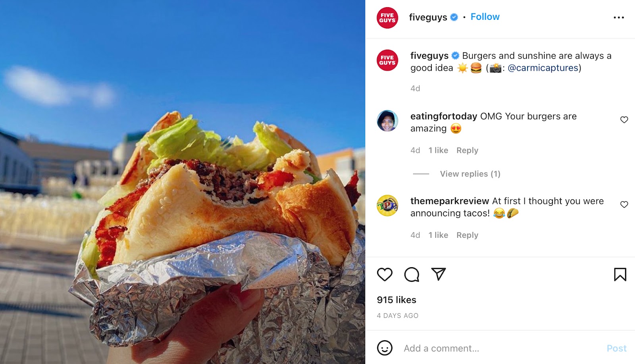The image size is (635, 364).
Task: Like themeparkreview's taco comment
Action: click(624, 204)
